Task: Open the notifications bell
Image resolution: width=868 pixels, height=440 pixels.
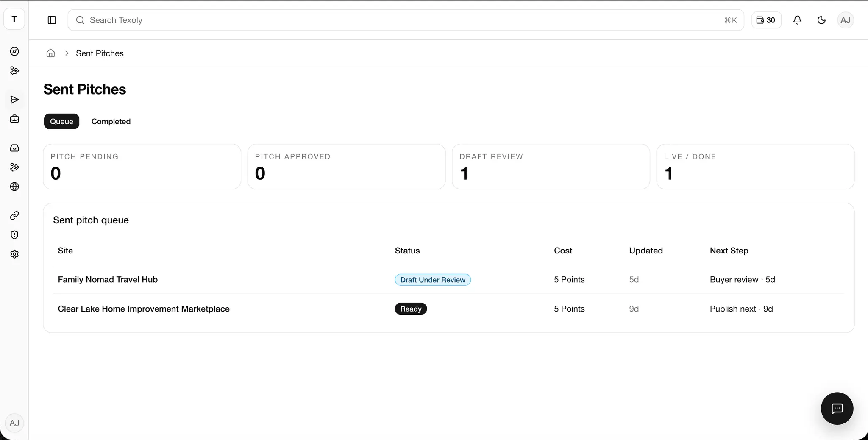Action: point(797,20)
